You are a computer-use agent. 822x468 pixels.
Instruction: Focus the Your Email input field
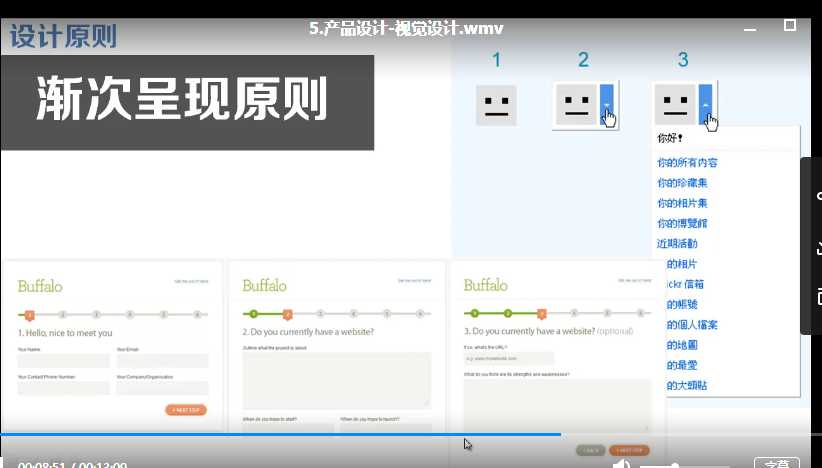(163, 361)
